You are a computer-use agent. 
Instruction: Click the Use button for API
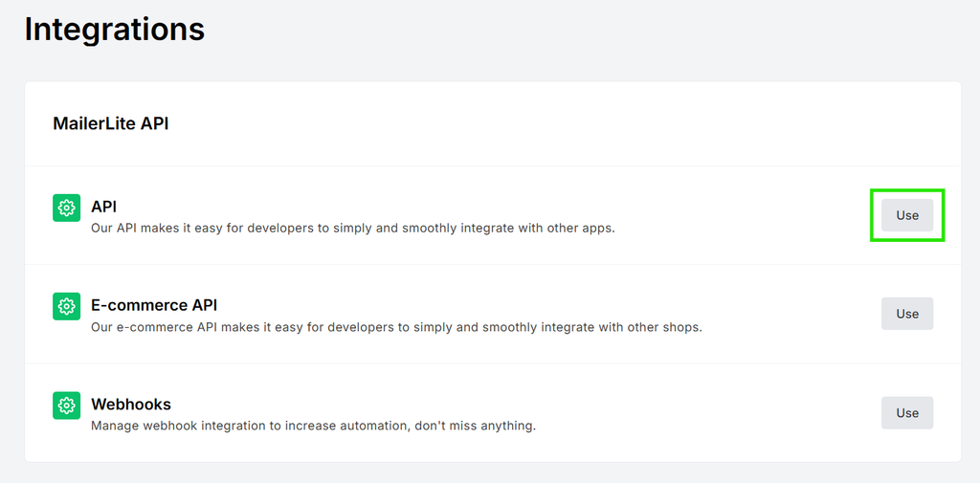(907, 215)
